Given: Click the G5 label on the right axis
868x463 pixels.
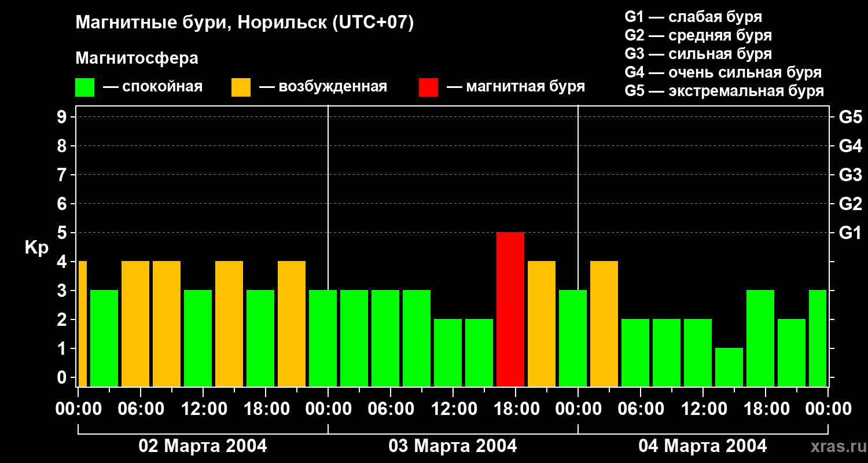Looking at the screenshot, I should (x=850, y=117).
